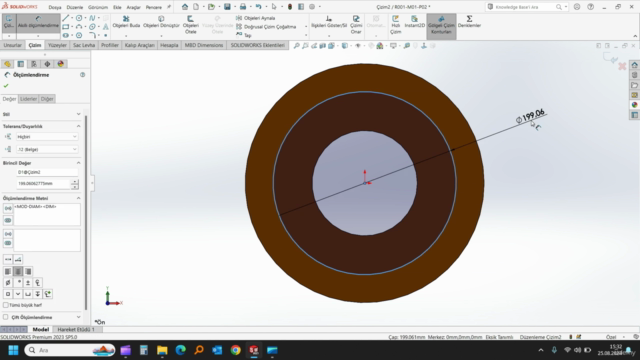Click the value field 199.06062775mm
This screenshot has height=360, width=640.
pyautogui.click(x=43, y=184)
